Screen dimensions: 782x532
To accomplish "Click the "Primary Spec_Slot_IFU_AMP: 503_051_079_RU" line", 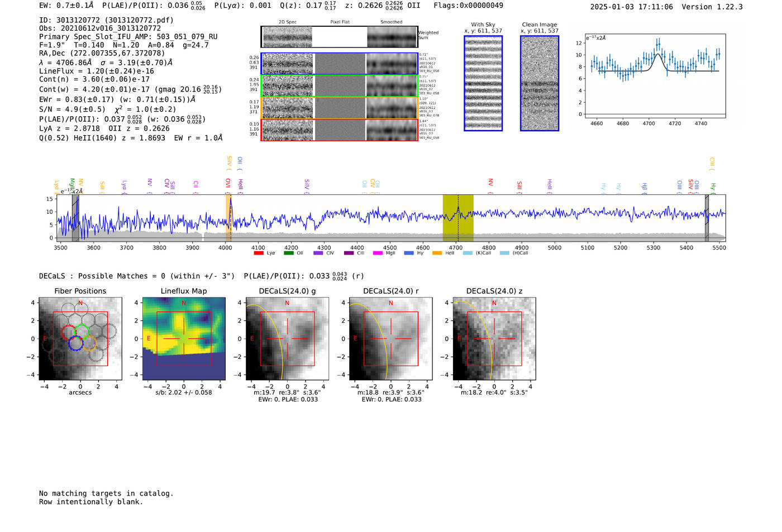I will (x=128, y=37).
